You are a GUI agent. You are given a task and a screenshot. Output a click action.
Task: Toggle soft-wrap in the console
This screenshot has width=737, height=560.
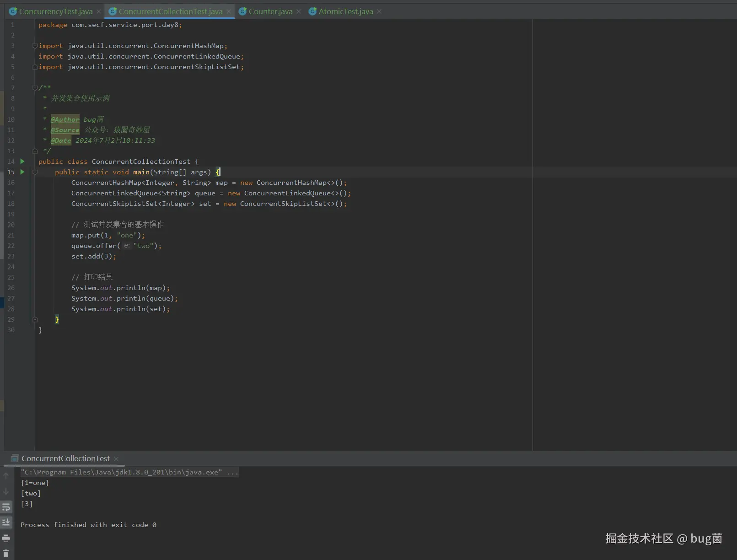coord(6,507)
